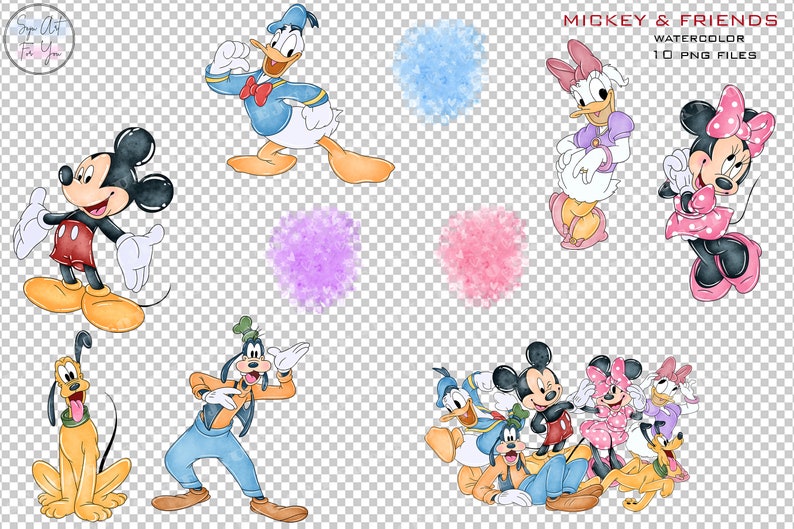Select the blue watercolor splash
This screenshot has width=794, height=529.
[x=440, y=72]
